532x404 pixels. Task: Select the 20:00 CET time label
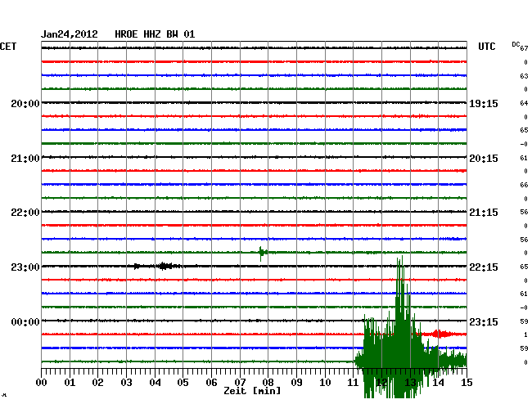click(25, 103)
